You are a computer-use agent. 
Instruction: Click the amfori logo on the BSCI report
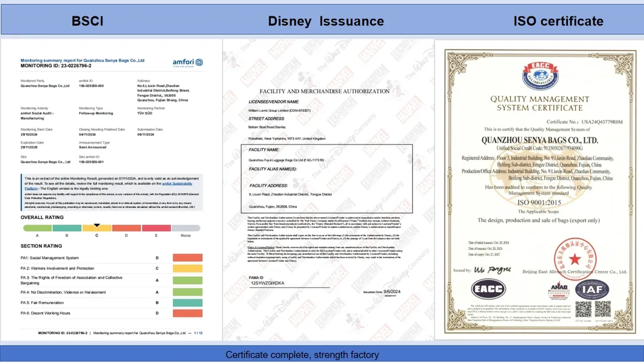click(187, 63)
